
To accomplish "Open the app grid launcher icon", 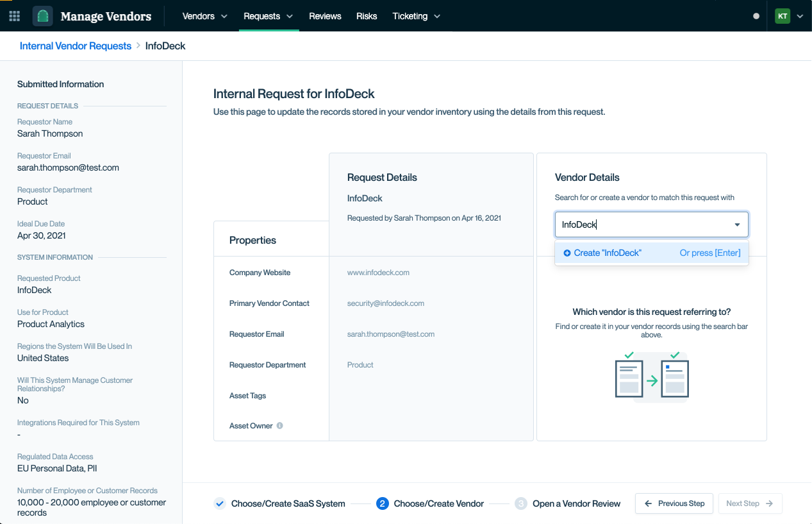I will point(14,16).
